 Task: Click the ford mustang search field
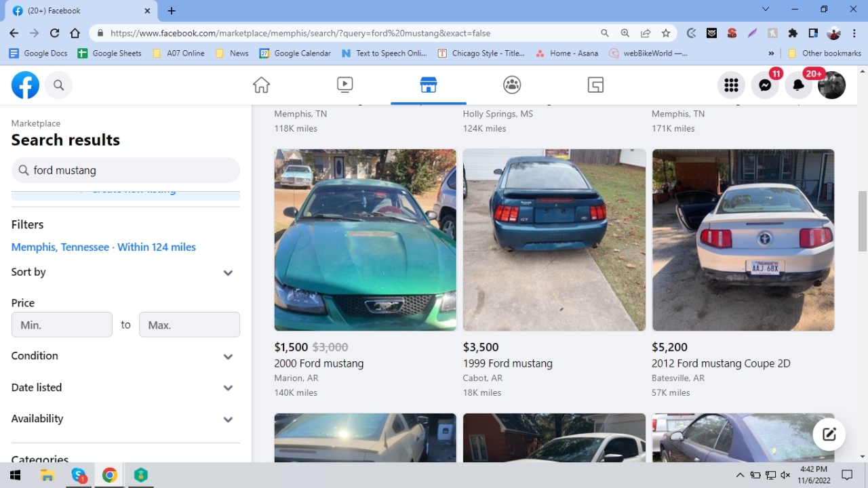(x=125, y=170)
